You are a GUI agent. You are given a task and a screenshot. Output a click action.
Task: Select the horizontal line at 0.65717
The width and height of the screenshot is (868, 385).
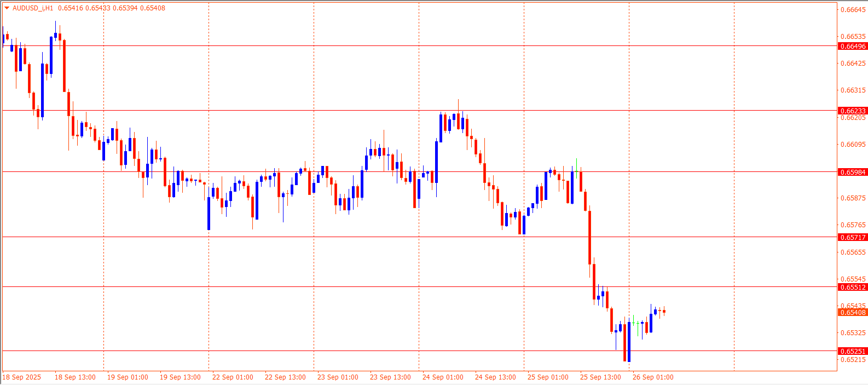[x=383, y=237]
